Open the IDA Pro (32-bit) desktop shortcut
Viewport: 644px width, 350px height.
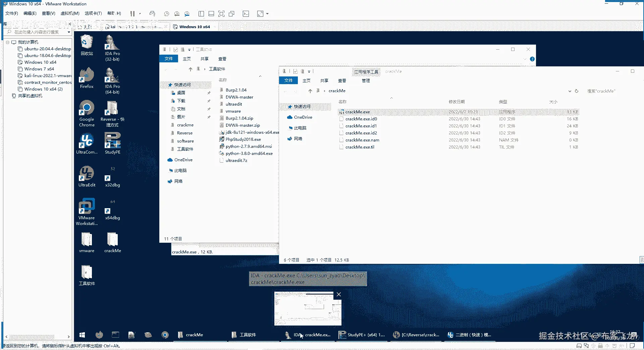112,48
